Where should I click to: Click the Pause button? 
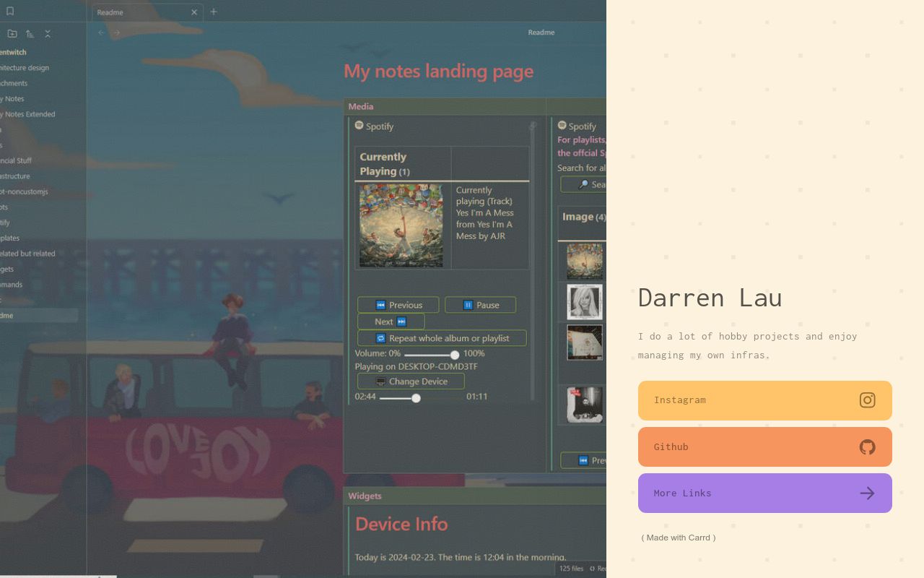[x=480, y=305]
